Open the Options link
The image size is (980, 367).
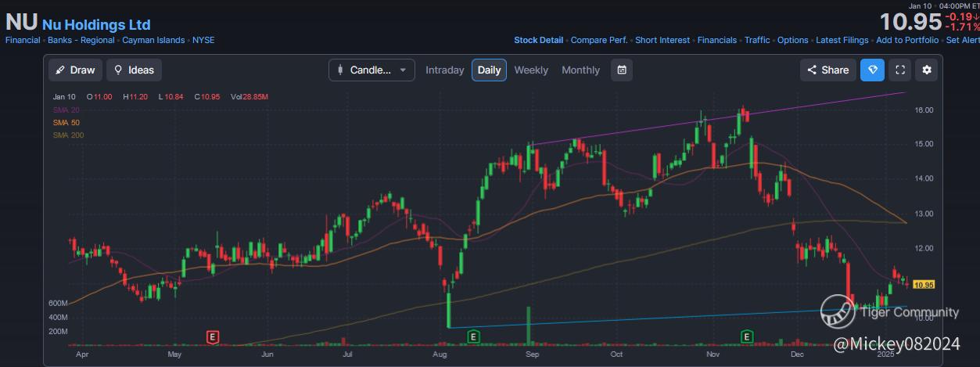click(792, 40)
